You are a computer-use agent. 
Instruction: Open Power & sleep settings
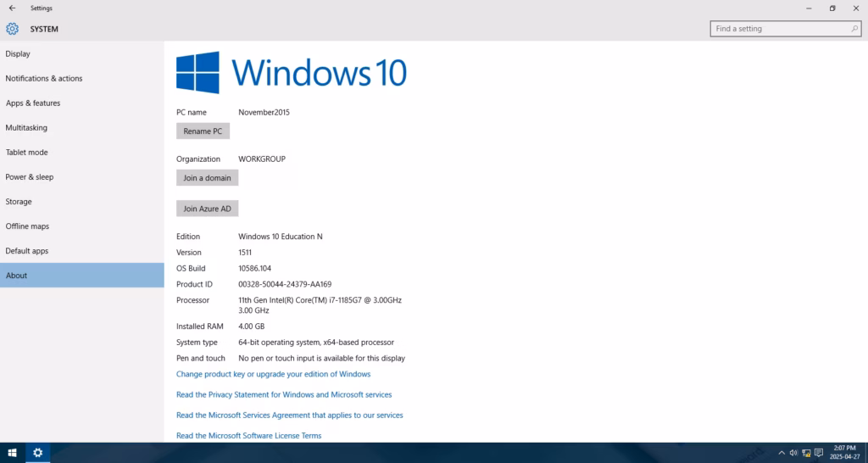pos(82,177)
